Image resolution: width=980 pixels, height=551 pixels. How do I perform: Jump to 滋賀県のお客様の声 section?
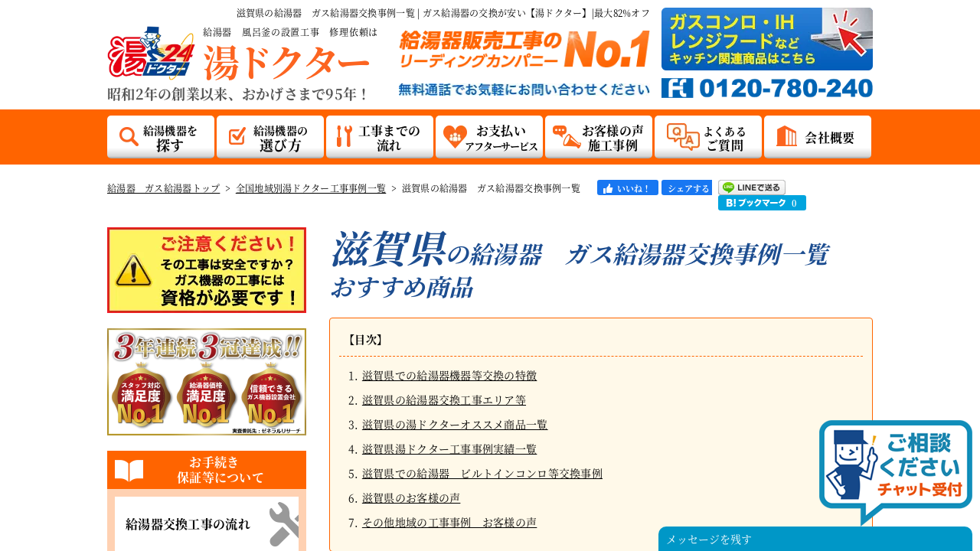pyautogui.click(x=410, y=498)
